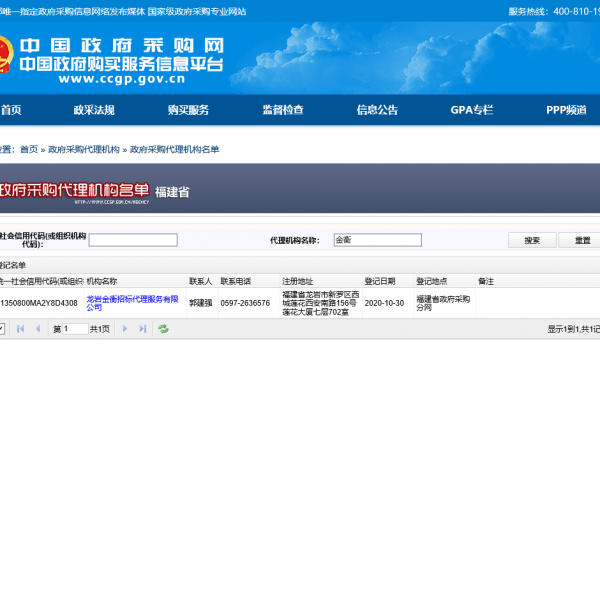The height and width of the screenshot is (600, 600).
Task: Open the 监督检查 navigation item
Action: [283, 110]
